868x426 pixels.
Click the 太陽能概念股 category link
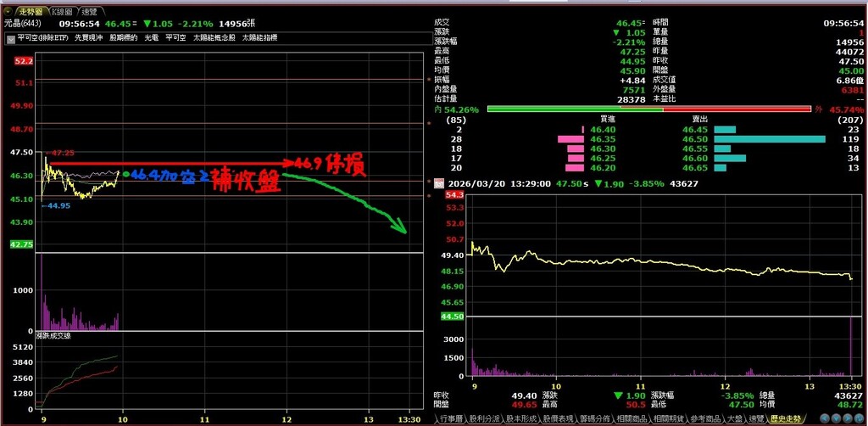click(x=215, y=38)
